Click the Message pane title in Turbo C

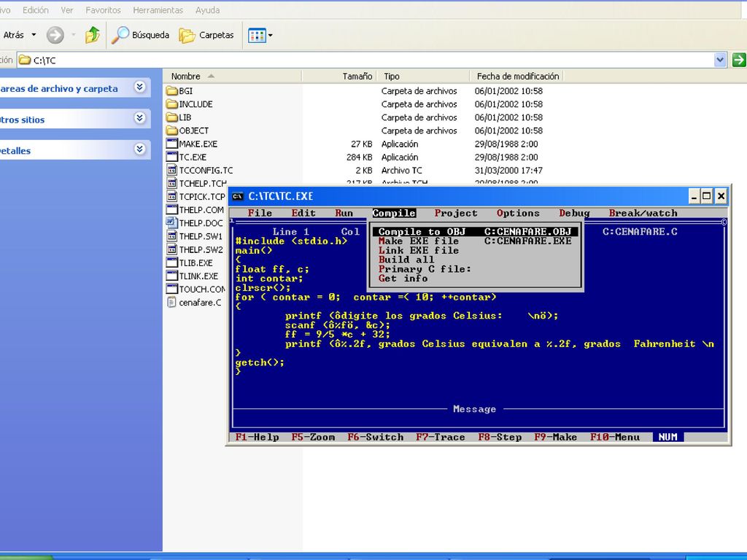pos(474,409)
